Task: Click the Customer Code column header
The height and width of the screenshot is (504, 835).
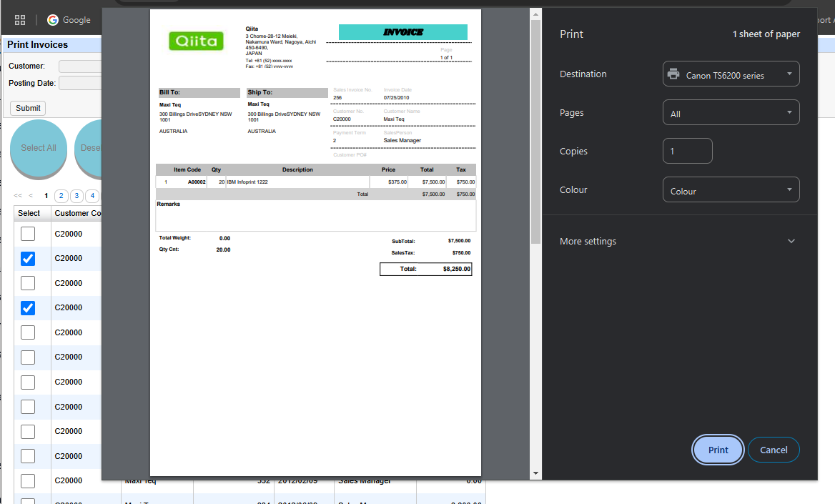Action: tap(78, 213)
